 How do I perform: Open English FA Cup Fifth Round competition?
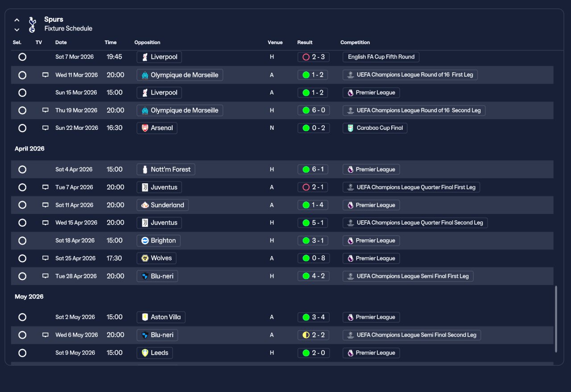(x=381, y=57)
